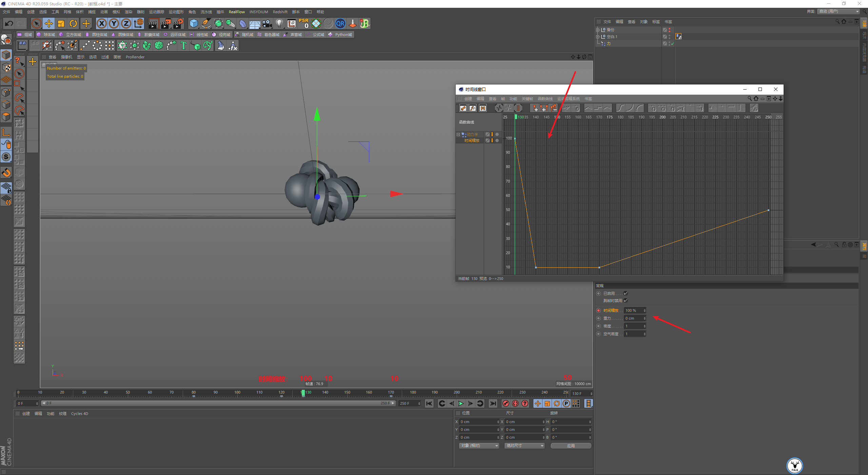The width and height of the screenshot is (868, 475).
Task: Add a Light object from toolbar
Action: pos(279,23)
